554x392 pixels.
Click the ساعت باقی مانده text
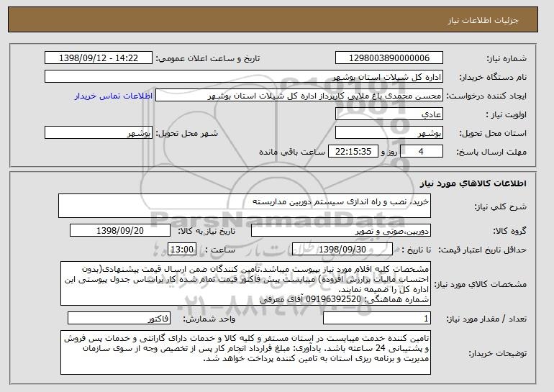pos(292,152)
